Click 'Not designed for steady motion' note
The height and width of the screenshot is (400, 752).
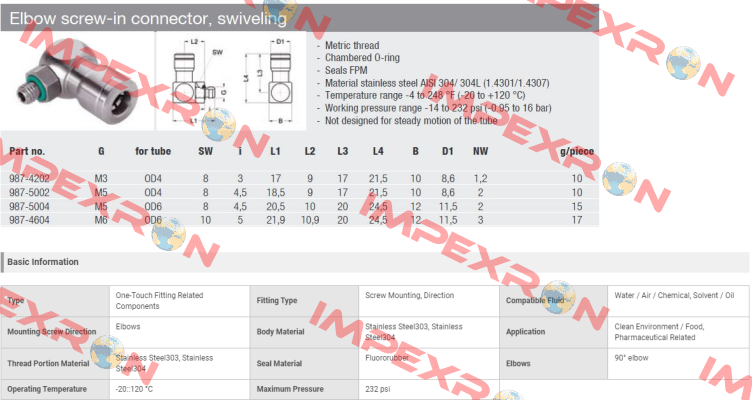[x=411, y=121]
